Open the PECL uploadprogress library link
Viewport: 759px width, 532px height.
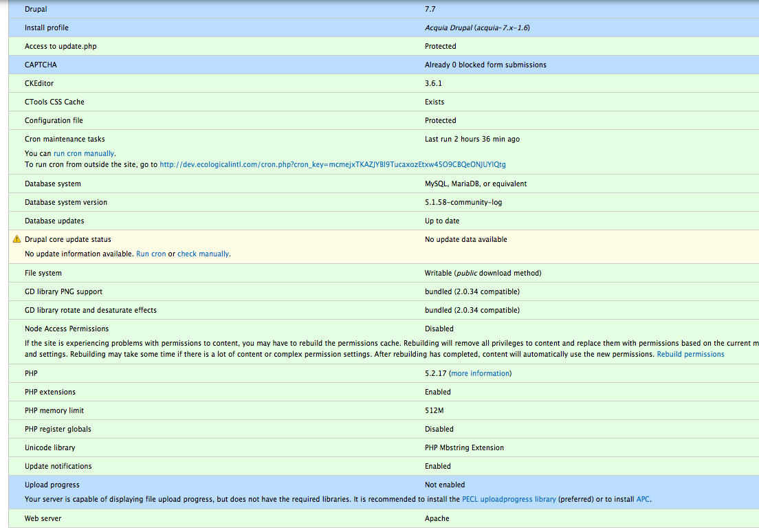pyautogui.click(x=509, y=499)
